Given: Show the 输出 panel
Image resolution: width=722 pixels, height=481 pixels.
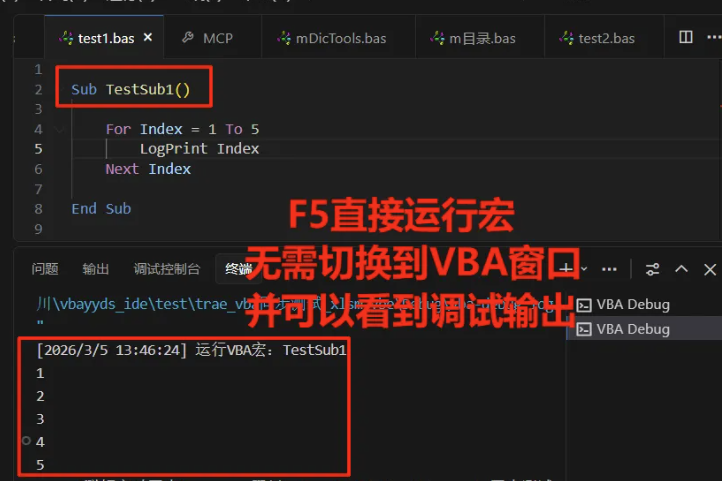Looking at the screenshot, I should click(95, 268).
